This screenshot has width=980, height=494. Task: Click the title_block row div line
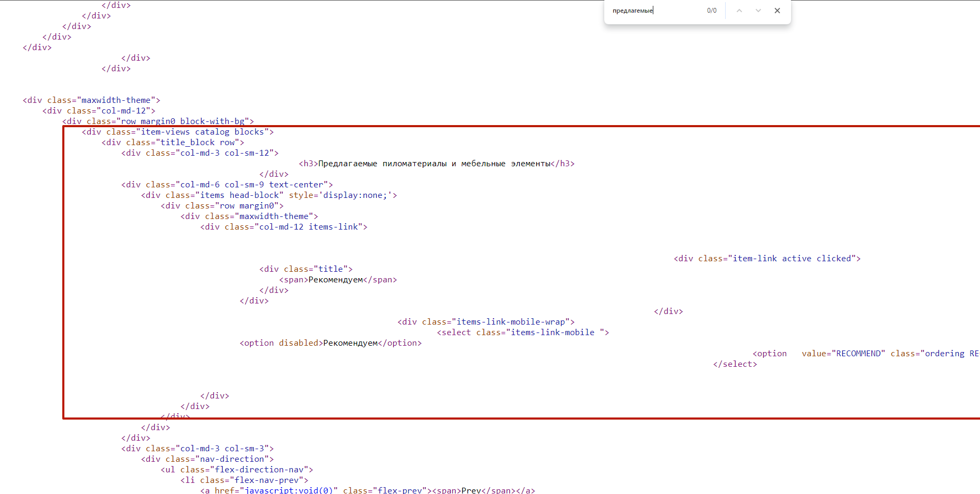(x=173, y=142)
